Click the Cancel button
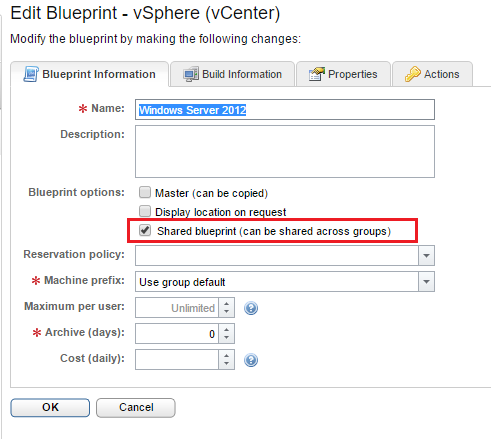Screen dimensions: 491x439 (136, 407)
